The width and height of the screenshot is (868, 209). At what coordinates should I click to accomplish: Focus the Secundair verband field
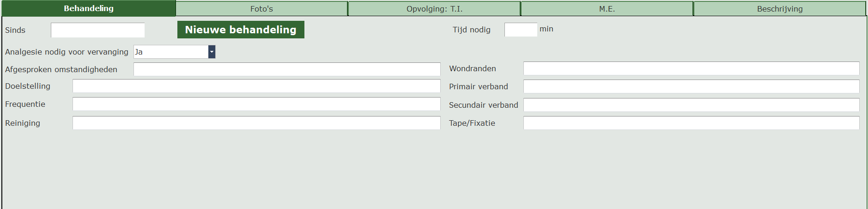tap(691, 105)
